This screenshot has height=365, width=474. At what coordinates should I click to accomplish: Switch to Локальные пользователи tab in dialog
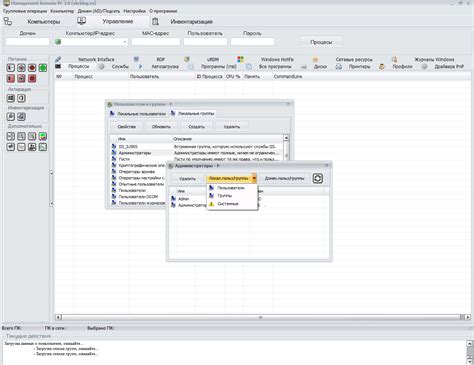click(138, 114)
